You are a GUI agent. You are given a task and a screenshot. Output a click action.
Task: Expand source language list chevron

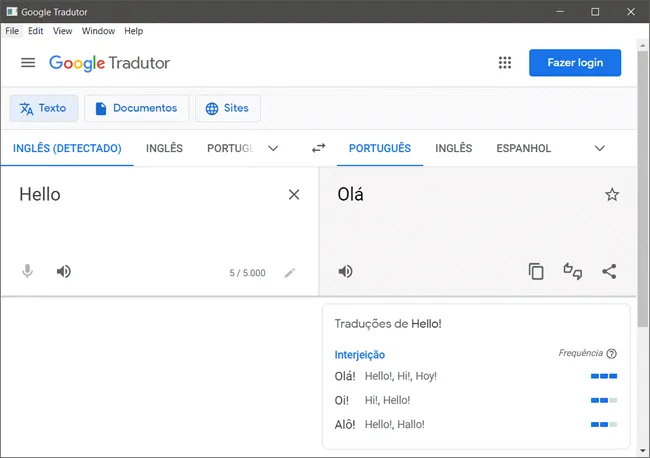(273, 148)
